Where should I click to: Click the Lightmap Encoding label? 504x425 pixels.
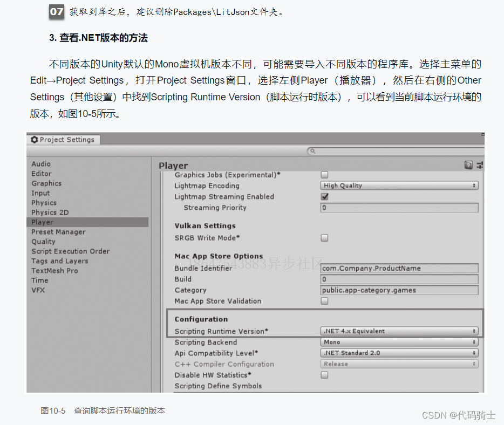point(207,186)
